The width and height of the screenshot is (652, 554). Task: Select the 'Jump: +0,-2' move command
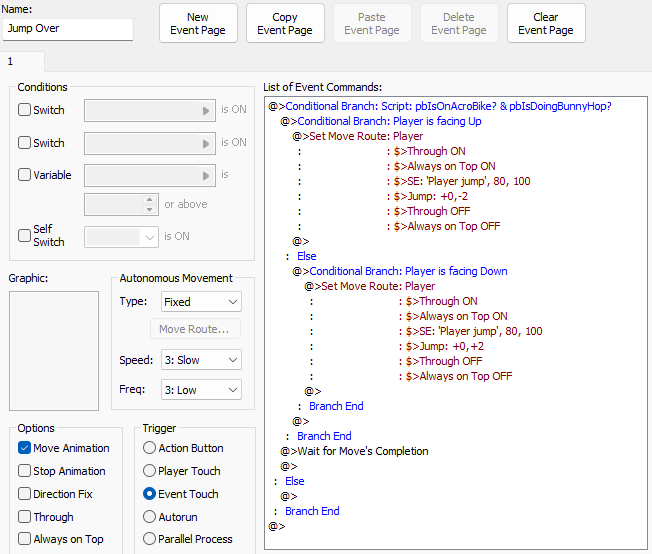(x=431, y=196)
